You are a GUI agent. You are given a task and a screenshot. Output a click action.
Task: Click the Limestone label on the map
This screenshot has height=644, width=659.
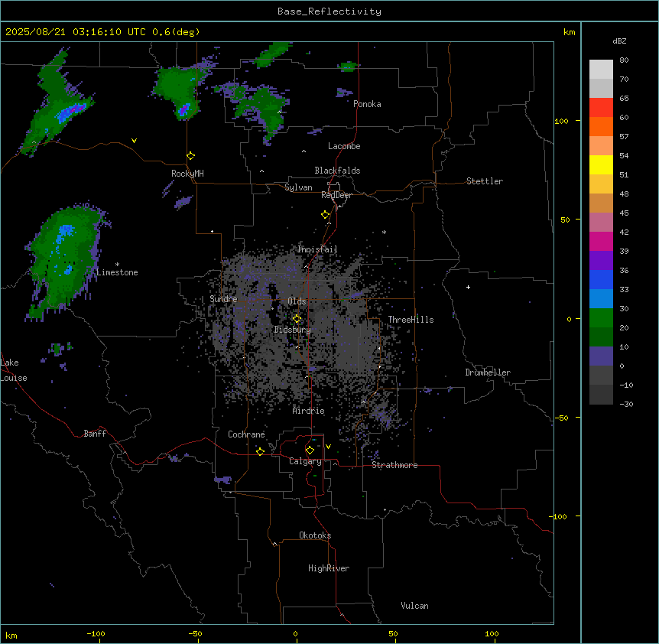coord(117,272)
